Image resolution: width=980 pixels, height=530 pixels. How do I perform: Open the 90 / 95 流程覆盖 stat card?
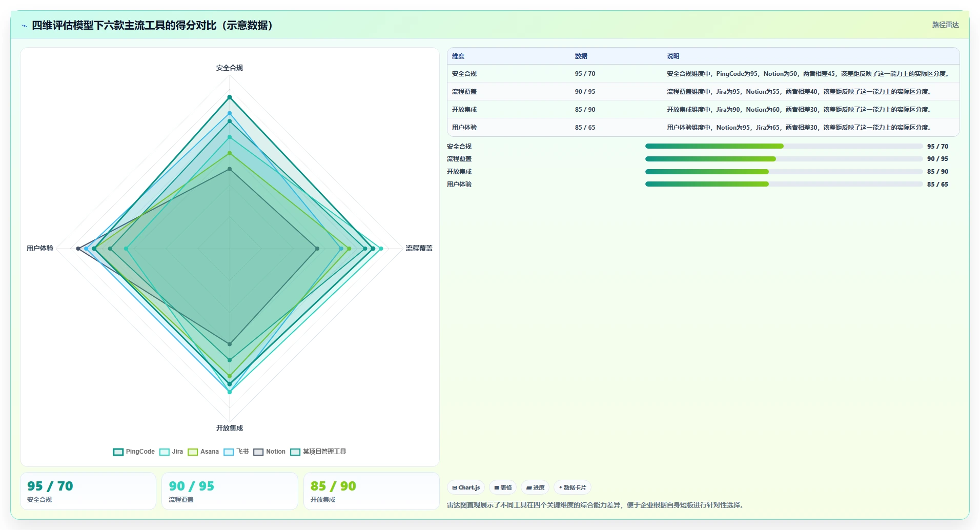click(x=230, y=491)
